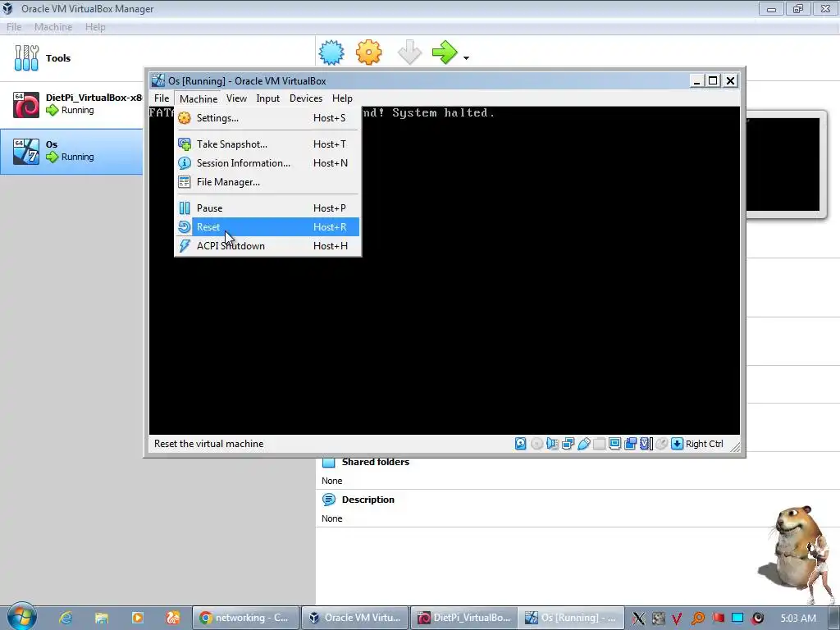This screenshot has height=630, width=840.
Task: Open the Help menu of Os VM window
Action: pos(342,98)
